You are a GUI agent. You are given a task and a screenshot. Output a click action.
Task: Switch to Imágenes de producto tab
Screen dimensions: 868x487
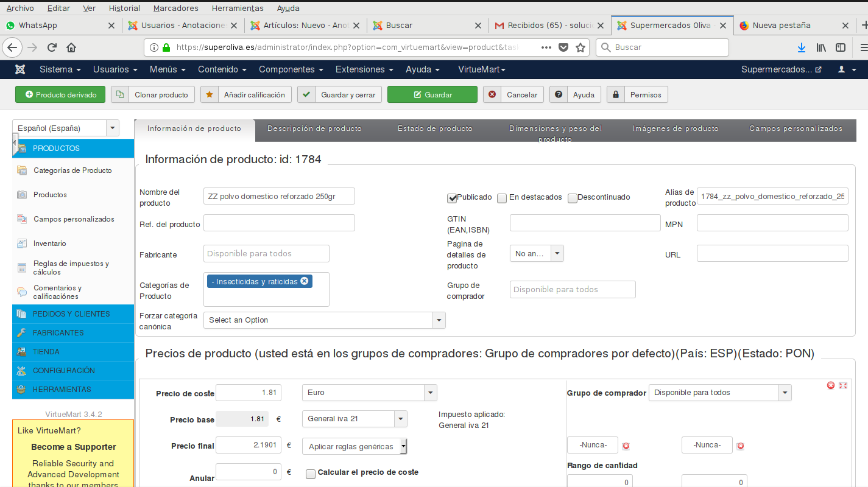point(676,128)
